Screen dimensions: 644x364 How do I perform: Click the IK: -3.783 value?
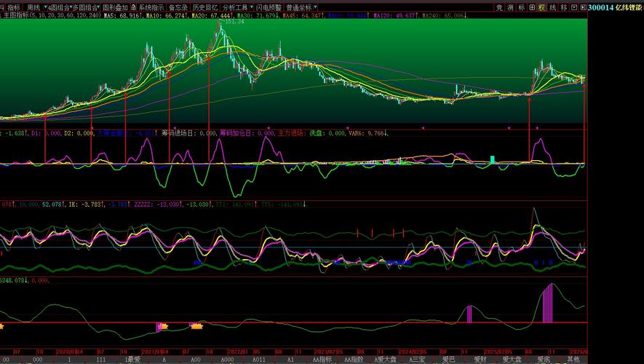[87, 204]
